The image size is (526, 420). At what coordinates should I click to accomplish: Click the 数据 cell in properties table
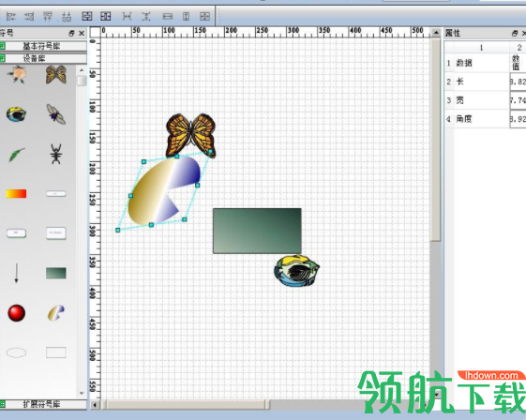pos(481,63)
